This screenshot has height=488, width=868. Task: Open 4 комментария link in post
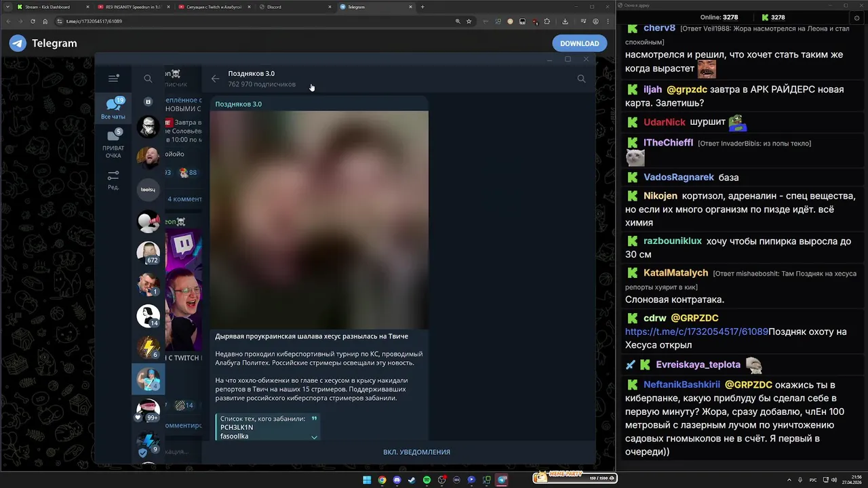(184, 199)
